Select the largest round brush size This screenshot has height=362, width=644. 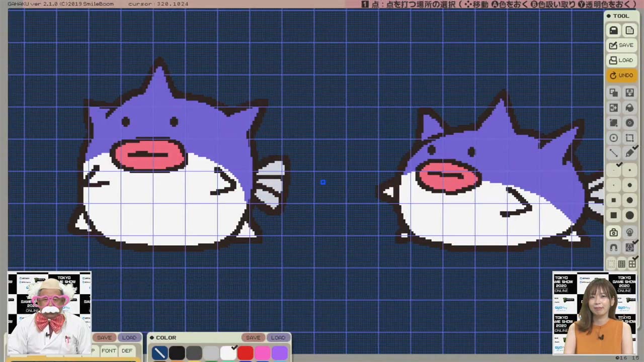click(x=629, y=215)
